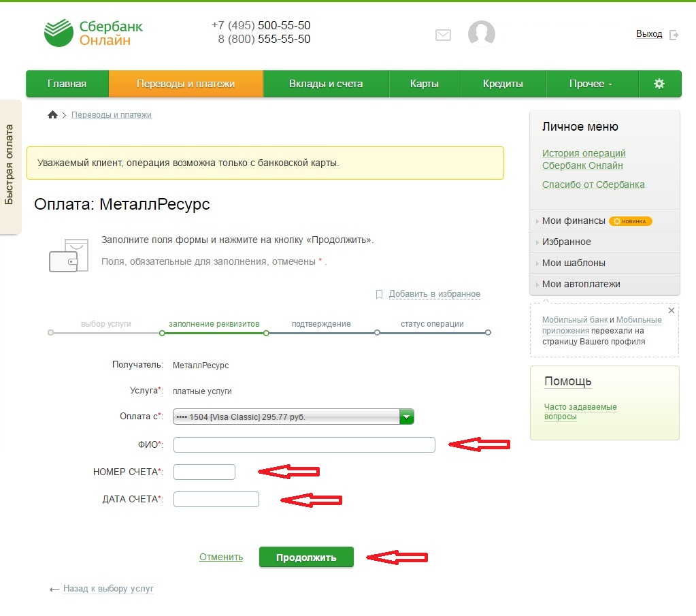This screenshot has width=696, height=616.
Task: Open История операций Сбербанк Онлайн link
Action: point(584,159)
